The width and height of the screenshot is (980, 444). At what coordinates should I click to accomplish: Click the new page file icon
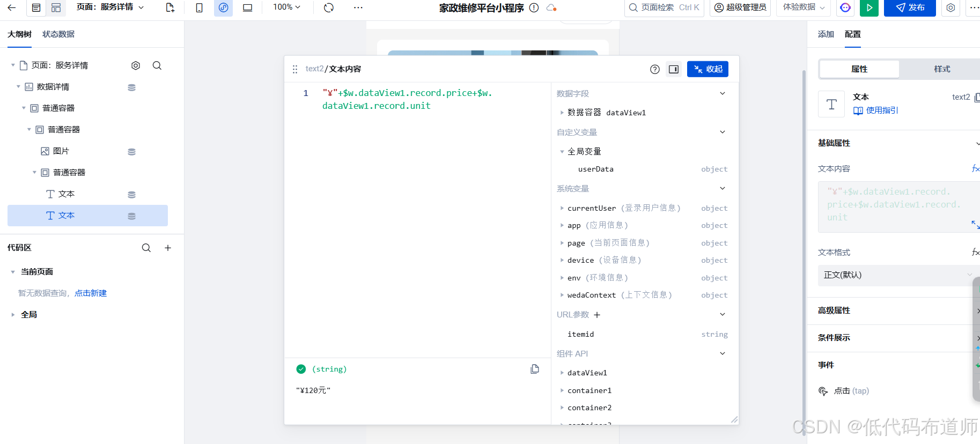170,8
